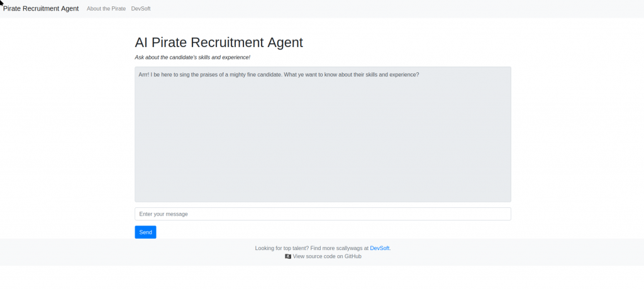Open the About the Pirate page

tap(106, 9)
